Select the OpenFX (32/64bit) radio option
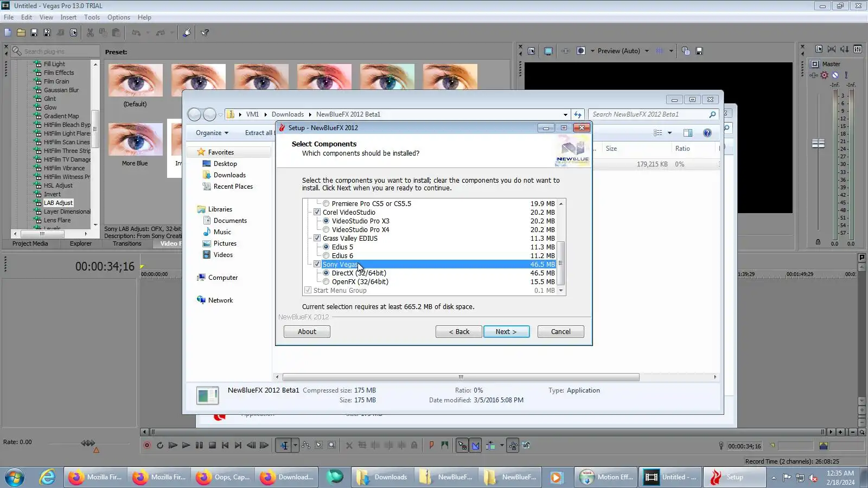This screenshot has height=488, width=868. 326,282
